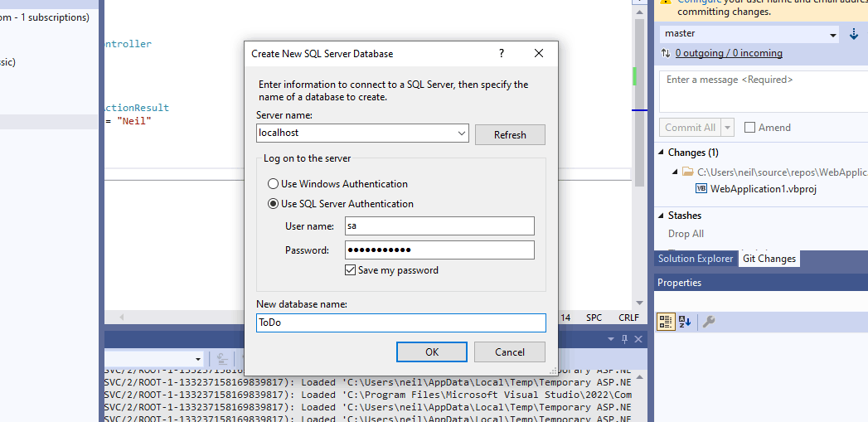The height and width of the screenshot is (422, 868).
Task: Open the Server name dropdown
Action: 462,133
